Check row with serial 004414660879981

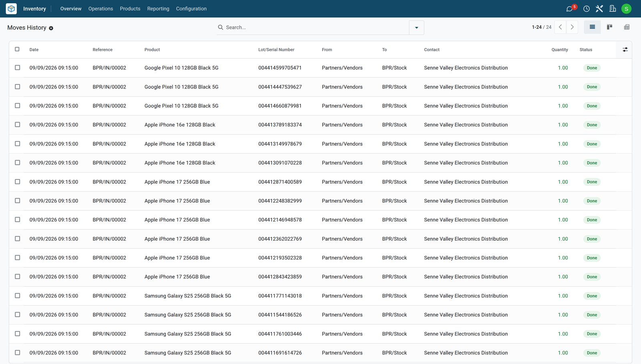[17, 106]
